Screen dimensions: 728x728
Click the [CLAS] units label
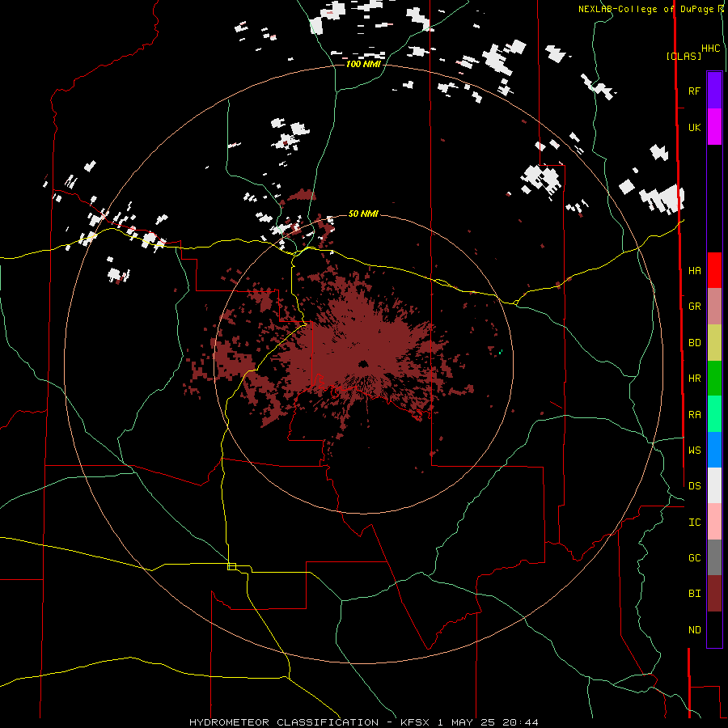(x=684, y=56)
